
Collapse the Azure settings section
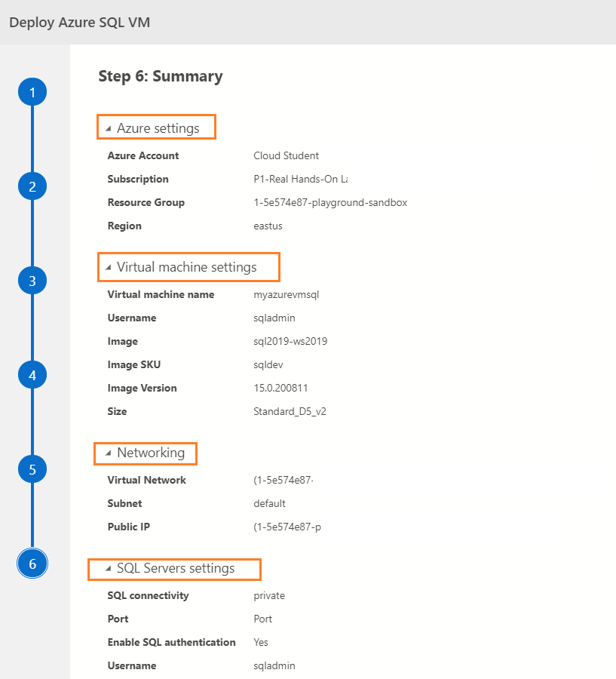click(109, 128)
